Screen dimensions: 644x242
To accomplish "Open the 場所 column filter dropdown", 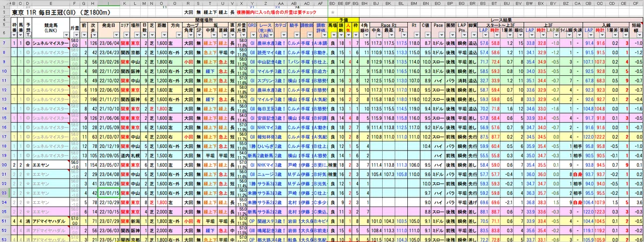I will click(x=138, y=35).
